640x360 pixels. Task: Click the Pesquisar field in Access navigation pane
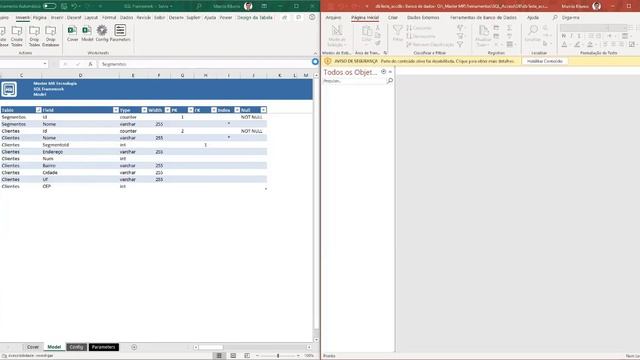354,81
